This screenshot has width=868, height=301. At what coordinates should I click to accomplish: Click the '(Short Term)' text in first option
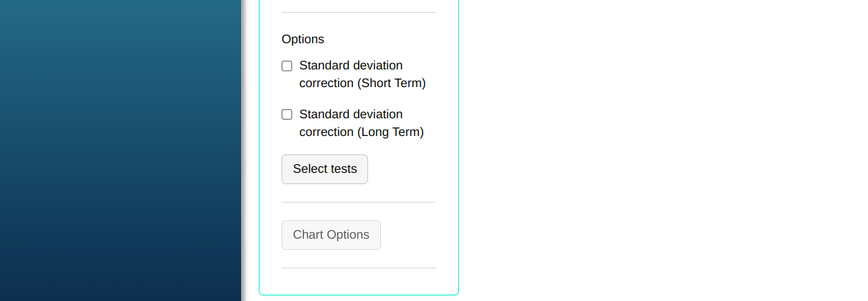[x=391, y=84]
